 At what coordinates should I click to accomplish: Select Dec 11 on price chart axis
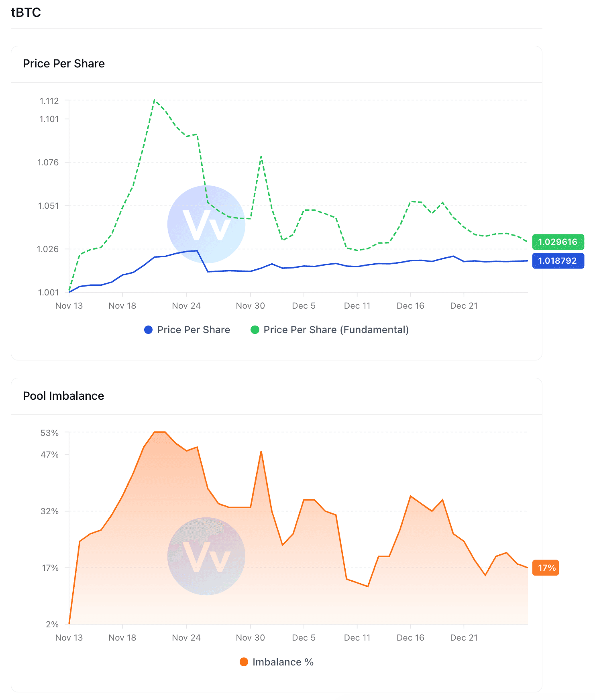[357, 306]
